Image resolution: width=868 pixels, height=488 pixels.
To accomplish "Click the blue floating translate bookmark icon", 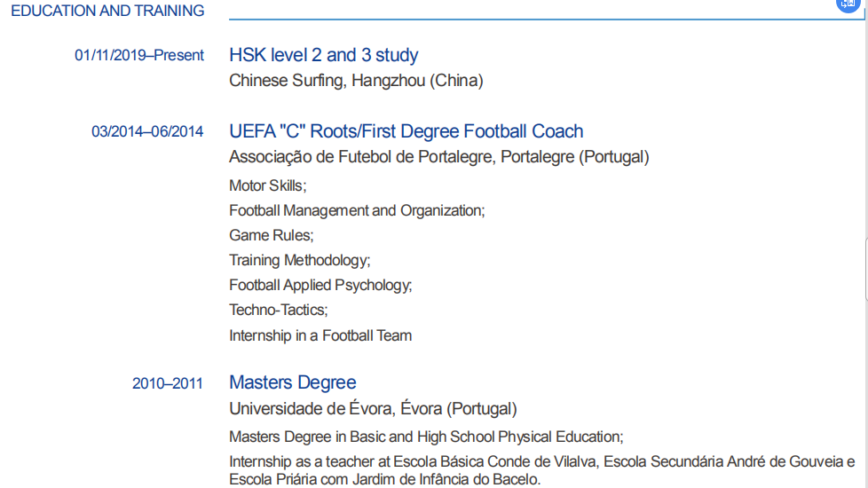I will 848,4.
